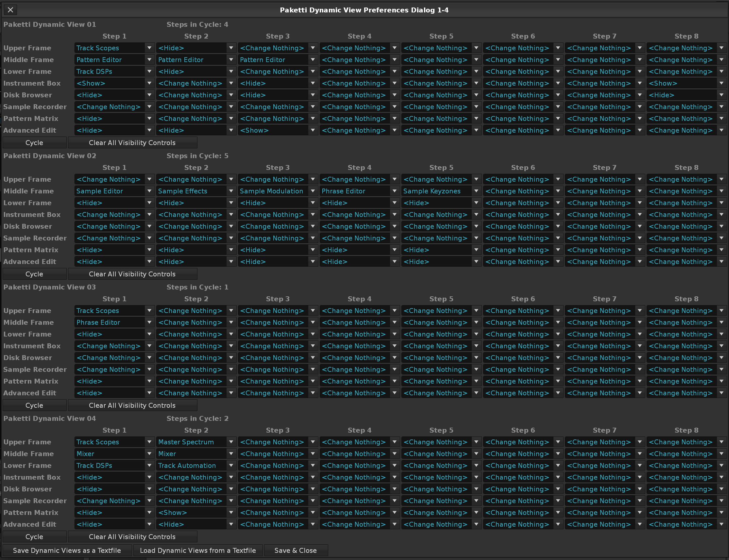Screen dimensions: 729x560
Task: Open View 01 Step 1 Upper Frame dropdown
Action: (113, 48)
